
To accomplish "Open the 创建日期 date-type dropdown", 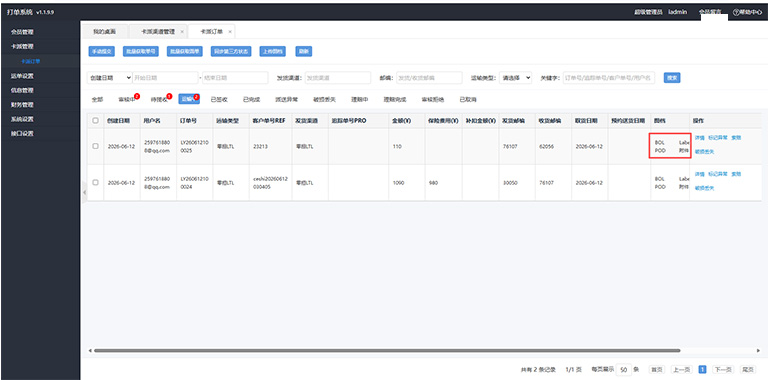I will click(110, 78).
